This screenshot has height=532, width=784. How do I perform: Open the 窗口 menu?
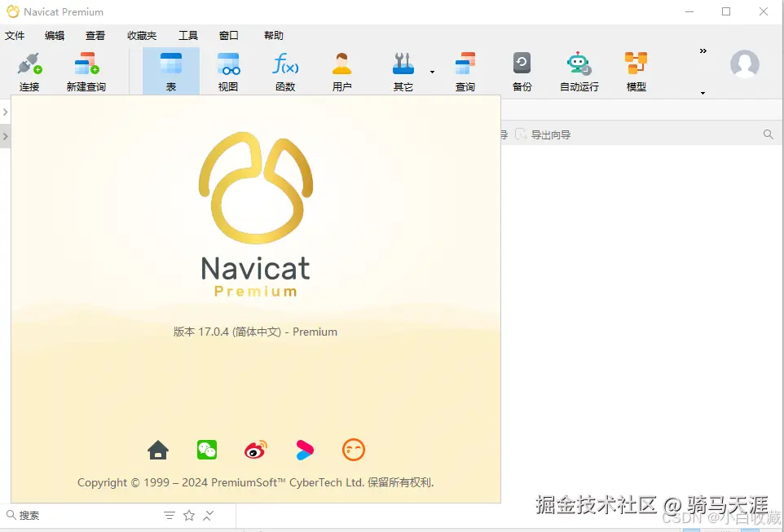[x=228, y=36]
